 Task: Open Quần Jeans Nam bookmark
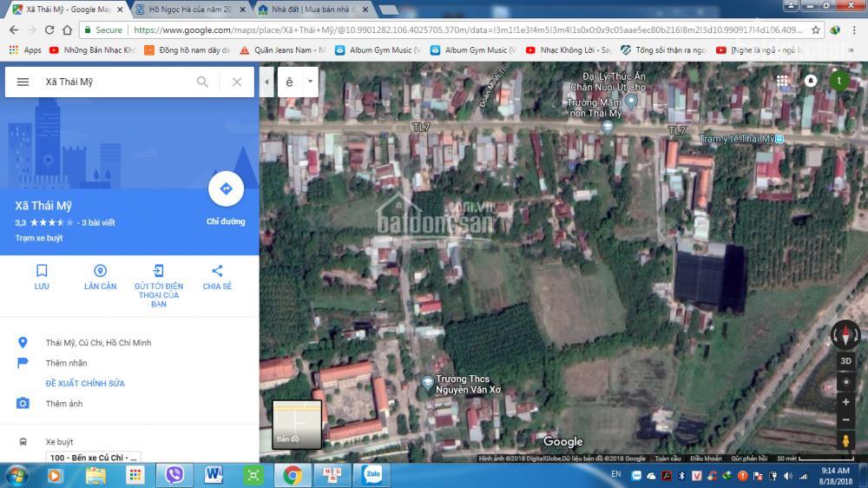click(x=283, y=49)
